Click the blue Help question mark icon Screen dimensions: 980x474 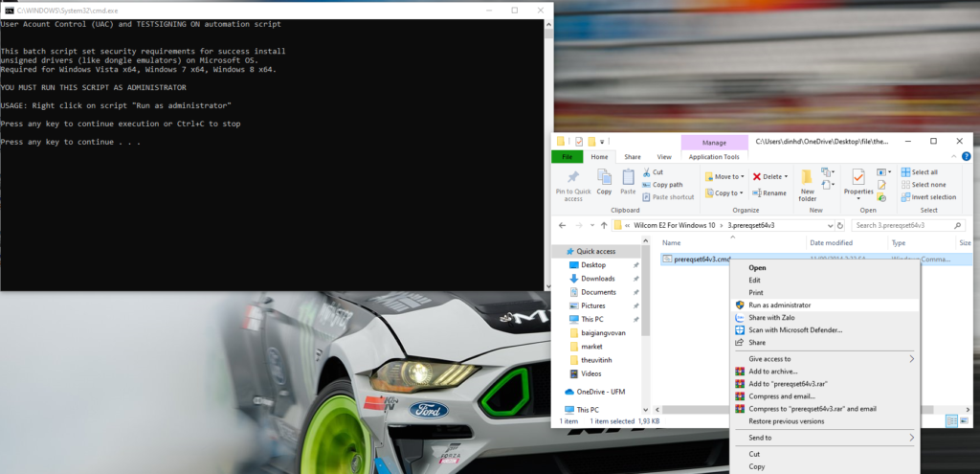pyautogui.click(x=967, y=156)
